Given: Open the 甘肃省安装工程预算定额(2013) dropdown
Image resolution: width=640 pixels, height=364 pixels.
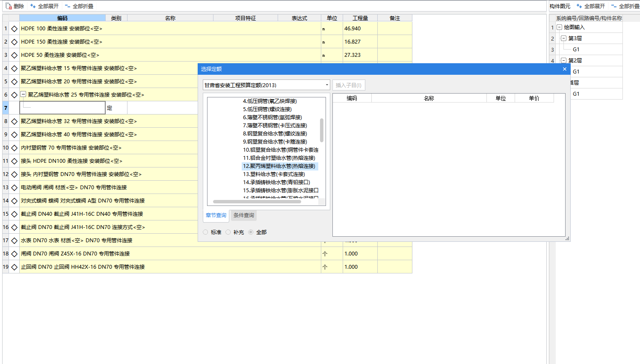Looking at the screenshot, I should (x=266, y=85).
